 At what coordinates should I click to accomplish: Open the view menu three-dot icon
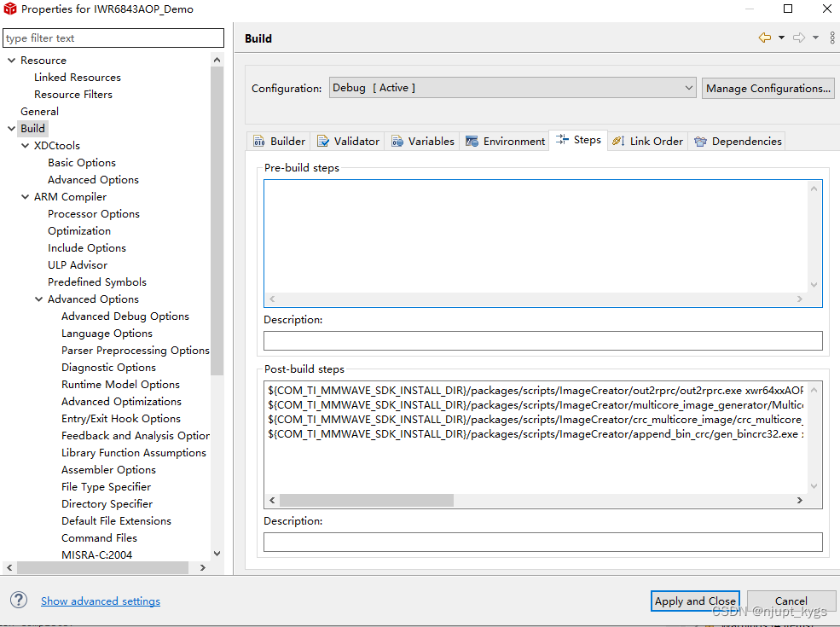tap(832, 38)
